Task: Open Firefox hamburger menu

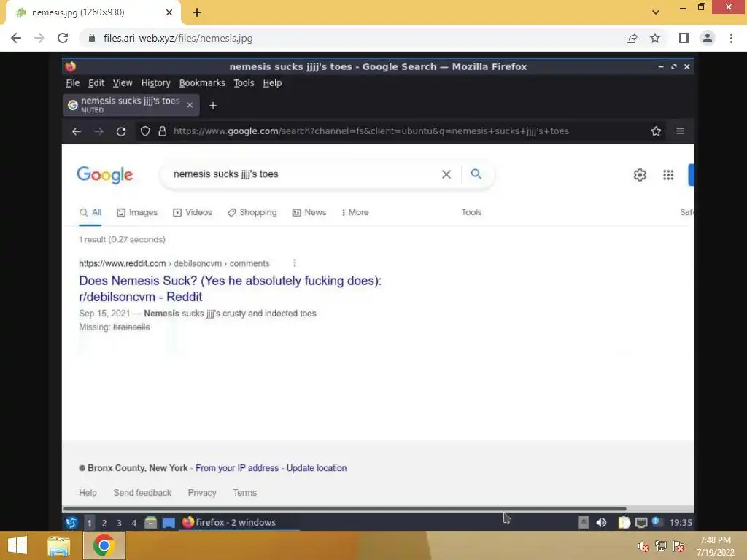Action: pyautogui.click(x=680, y=131)
